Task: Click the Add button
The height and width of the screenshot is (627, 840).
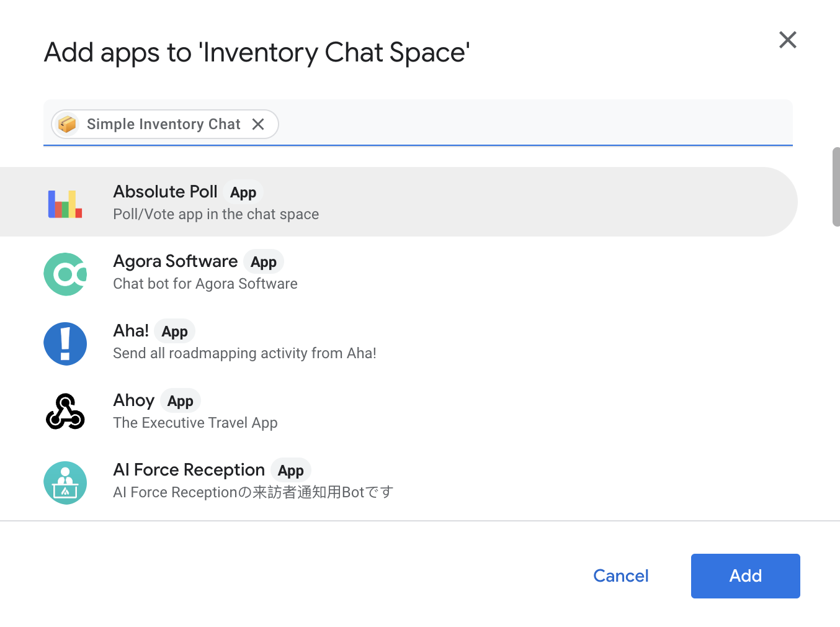Action: pyautogui.click(x=745, y=575)
